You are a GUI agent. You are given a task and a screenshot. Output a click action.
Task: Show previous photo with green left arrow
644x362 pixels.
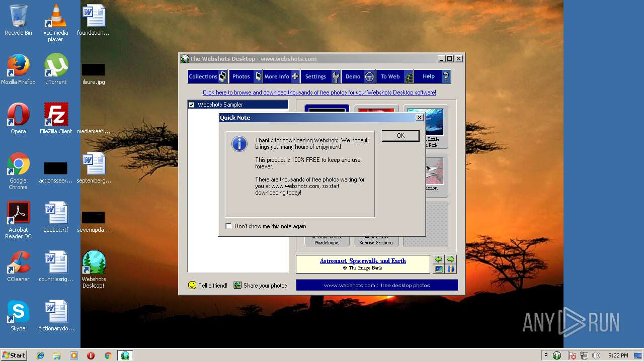439,259
